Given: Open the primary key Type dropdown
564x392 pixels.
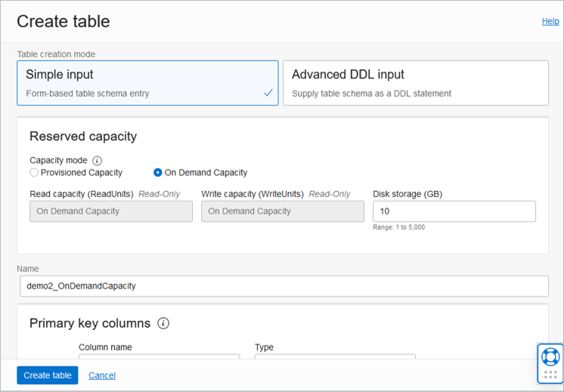Looking at the screenshot, I should (335, 357).
